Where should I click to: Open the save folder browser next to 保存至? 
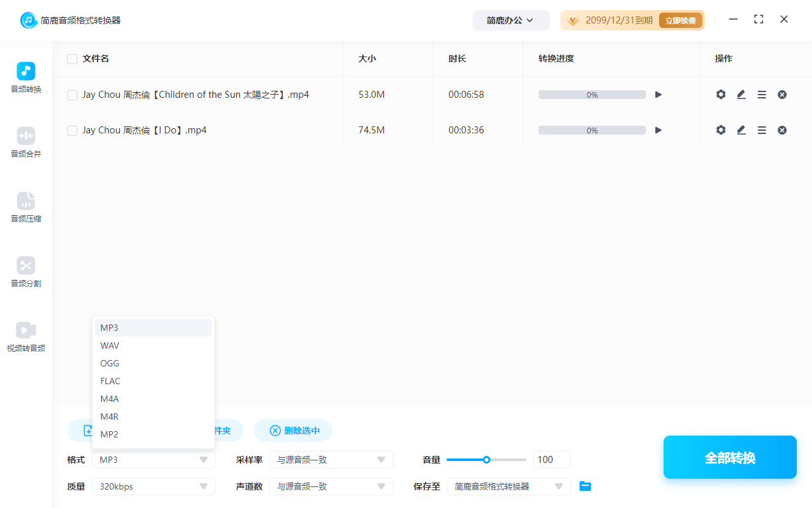585,486
